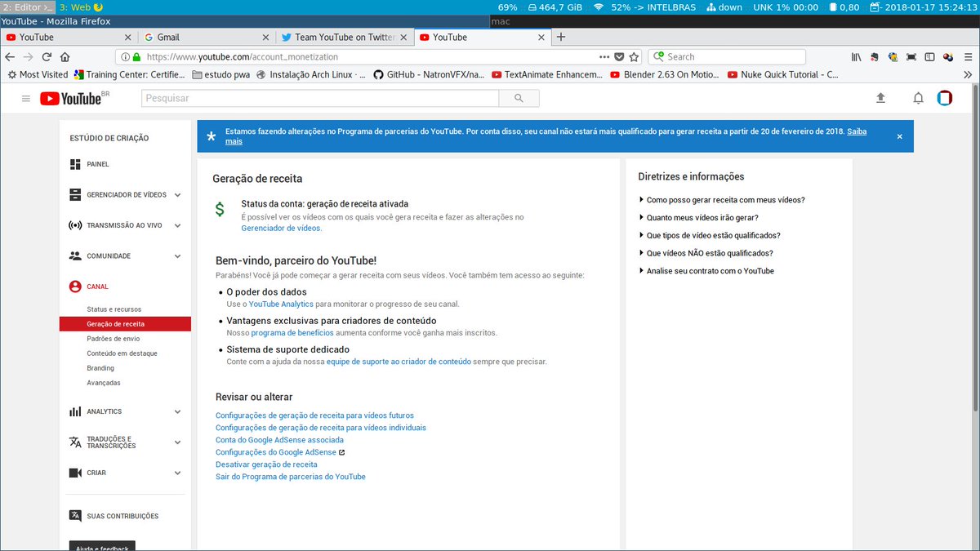Image resolution: width=980 pixels, height=551 pixels.
Task: Click the Evernote elephant extension icon
Action: coord(875,57)
